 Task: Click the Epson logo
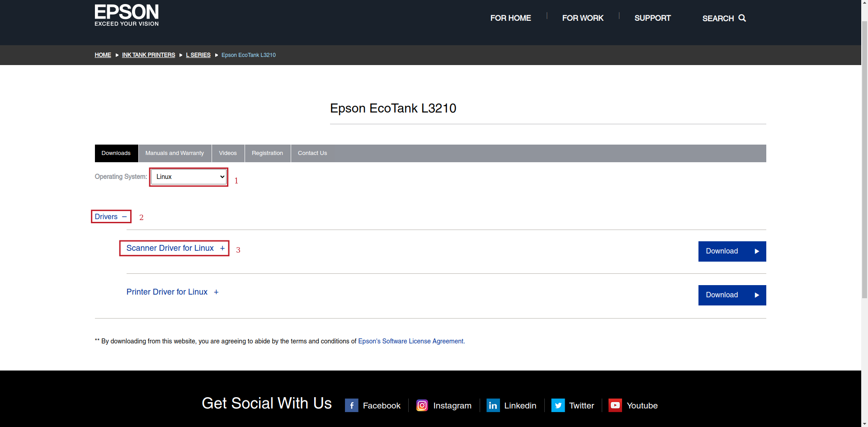[x=127, y=15]
